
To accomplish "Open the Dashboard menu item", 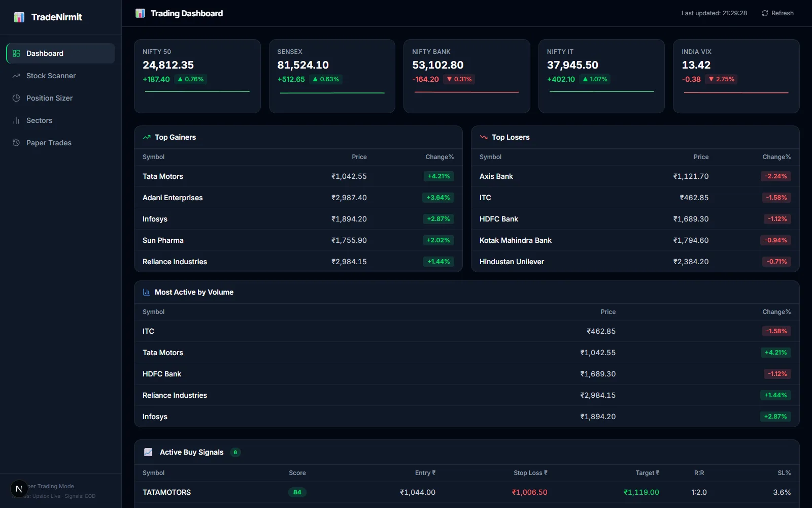I will 61,53.
